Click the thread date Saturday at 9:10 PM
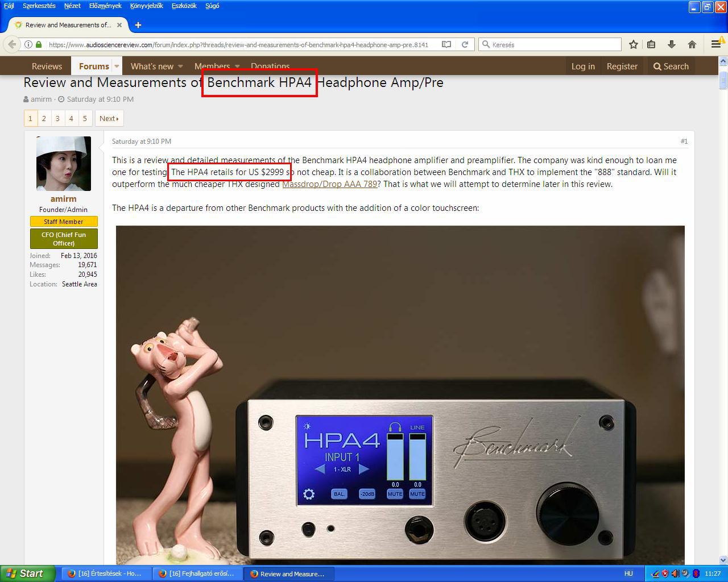728x582 pixels. coord(100,99)
